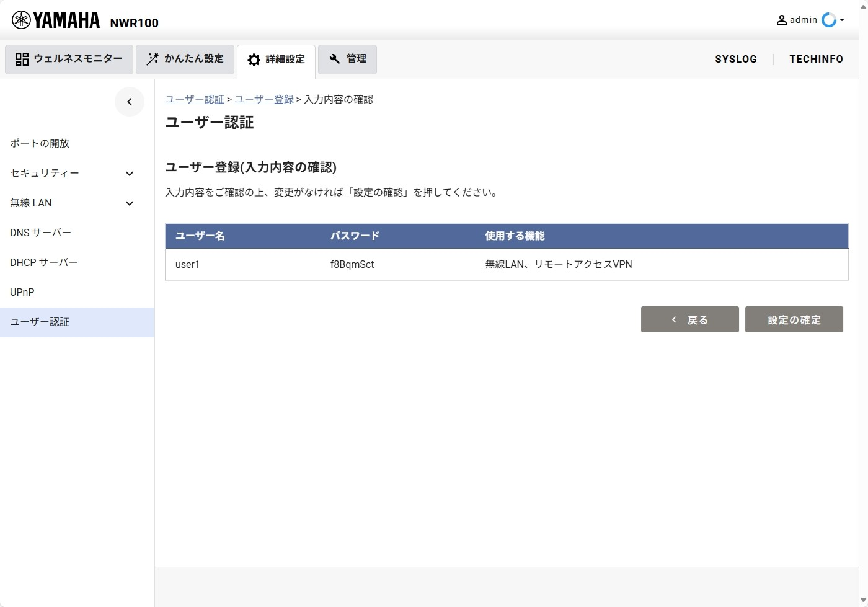This screenshot has width=868, height=607.
Task: Select DHCP サーバー in the sidebar
Action: coord(44,262)
